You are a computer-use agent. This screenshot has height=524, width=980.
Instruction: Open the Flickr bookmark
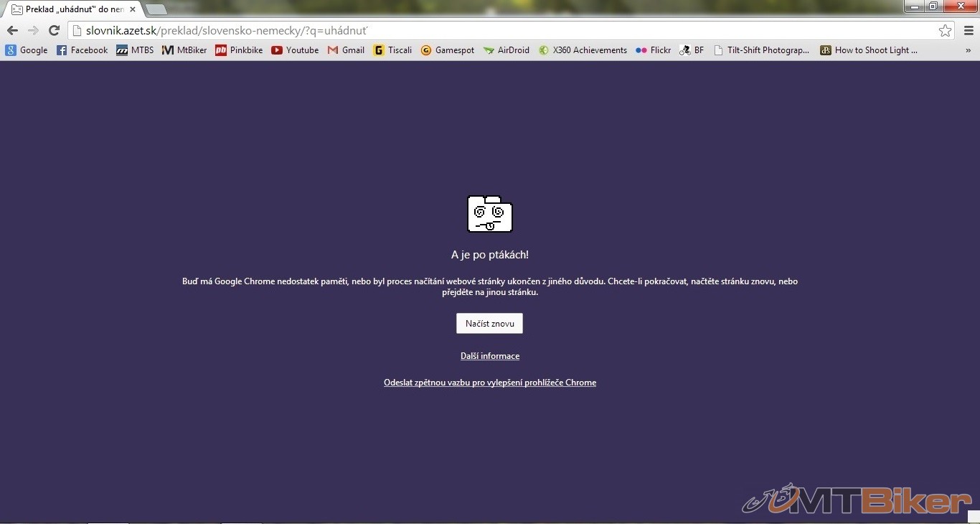click(x=653, y=50)
